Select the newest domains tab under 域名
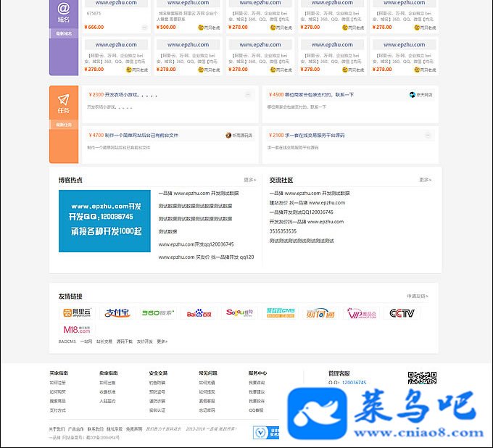Screen dimensions: 493x448 64,33
